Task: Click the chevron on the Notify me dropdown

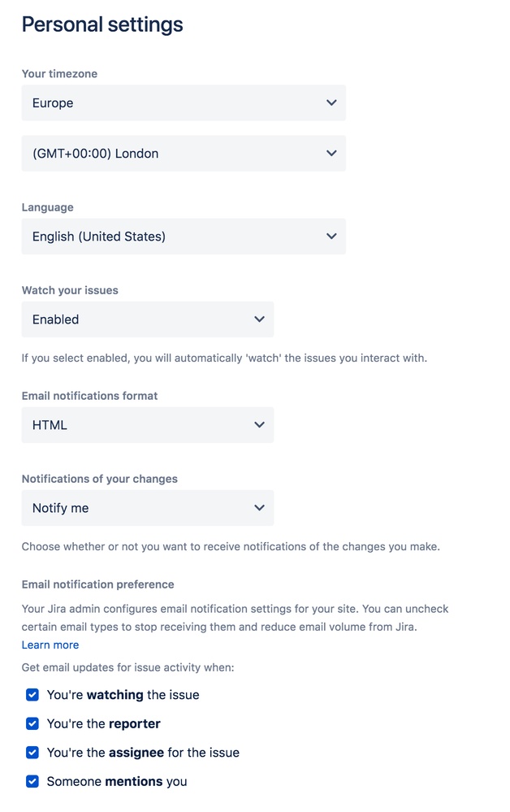Action: 258,508
